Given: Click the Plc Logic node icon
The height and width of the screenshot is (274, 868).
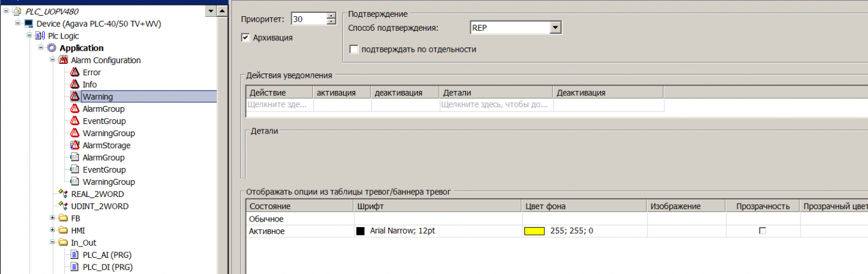Looking at the screenshot, I should click(x=40, y=36).
